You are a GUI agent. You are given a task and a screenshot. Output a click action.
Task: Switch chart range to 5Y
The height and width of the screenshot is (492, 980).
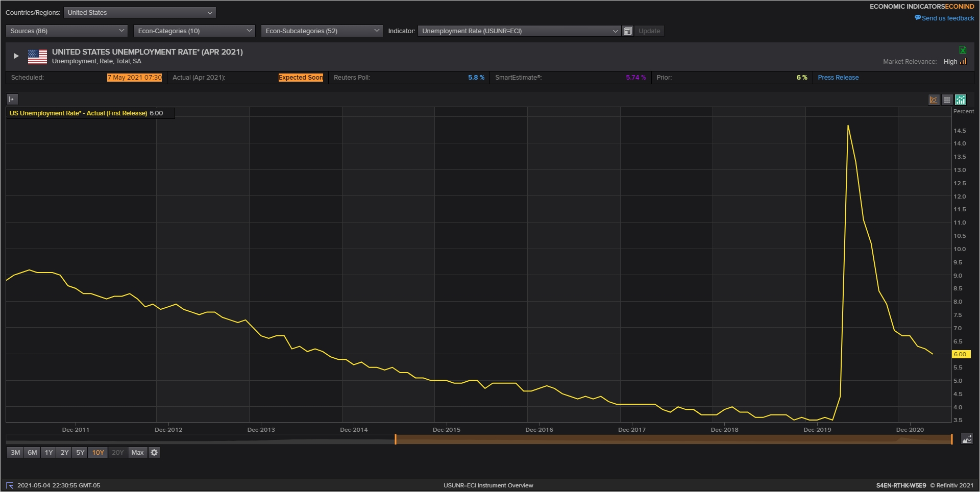tap(80, 453)
